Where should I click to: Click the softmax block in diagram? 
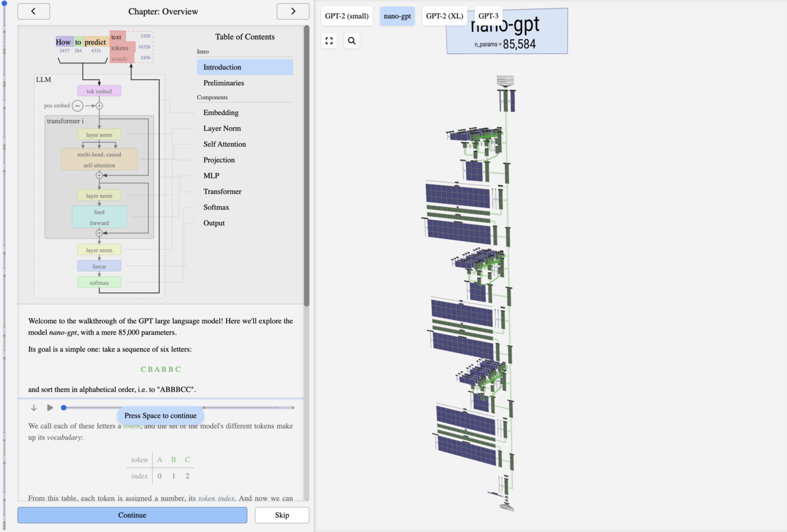coord(99,282)
